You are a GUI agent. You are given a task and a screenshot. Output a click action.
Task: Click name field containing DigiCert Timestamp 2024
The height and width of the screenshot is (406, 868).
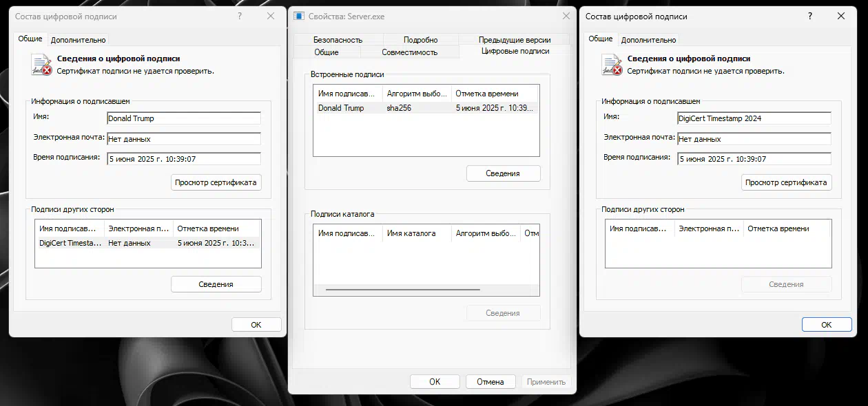click(x=754, y=118)
